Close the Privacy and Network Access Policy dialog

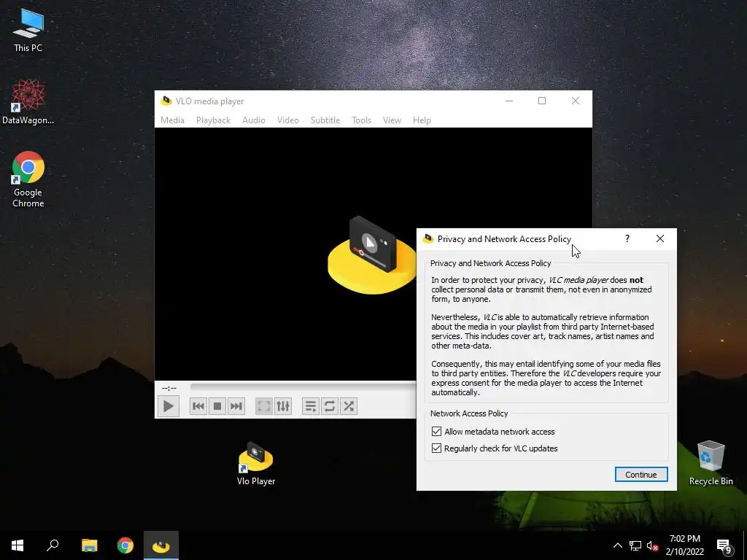(659, 238)
